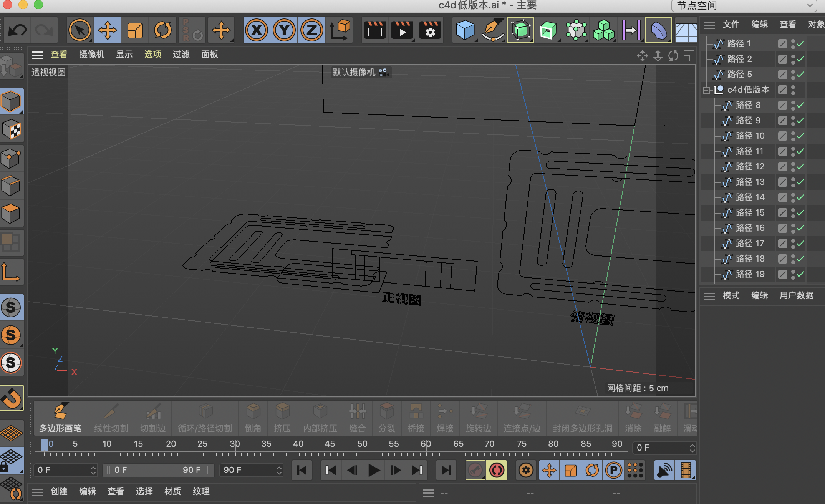Open the 摄像机 viewport menu

[x=91, y=55]
